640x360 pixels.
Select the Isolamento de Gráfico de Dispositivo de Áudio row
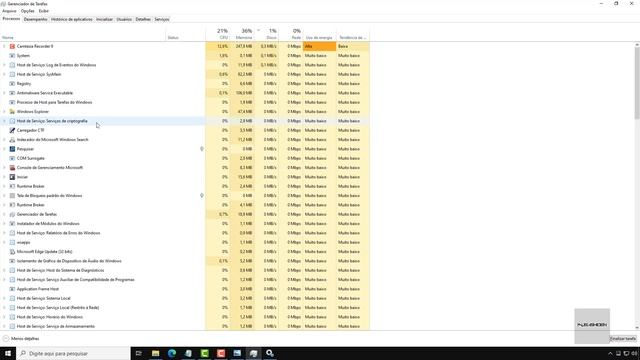184,261
